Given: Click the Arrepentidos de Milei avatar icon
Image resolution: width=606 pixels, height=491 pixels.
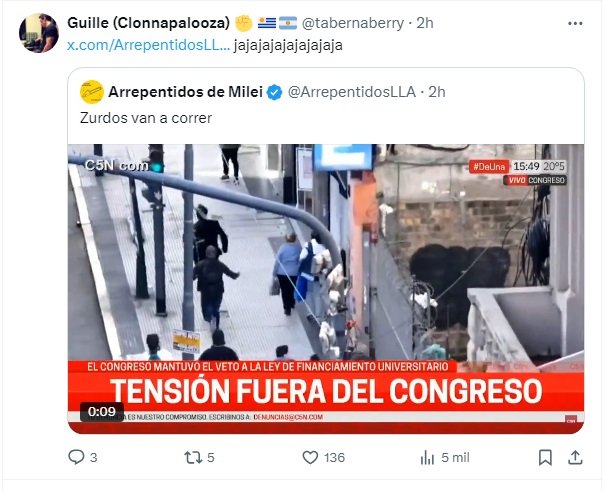Looking at the screenshot, I should tap(92, 92).
